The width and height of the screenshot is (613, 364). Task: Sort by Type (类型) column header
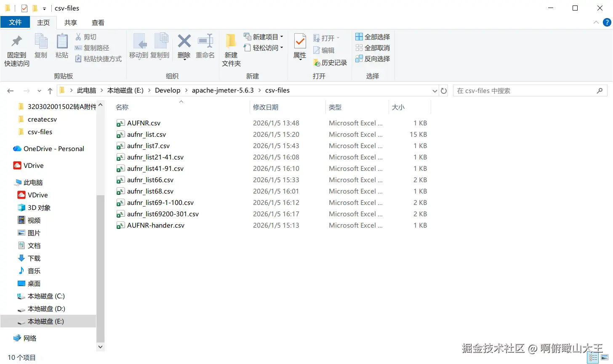point(335,107)
